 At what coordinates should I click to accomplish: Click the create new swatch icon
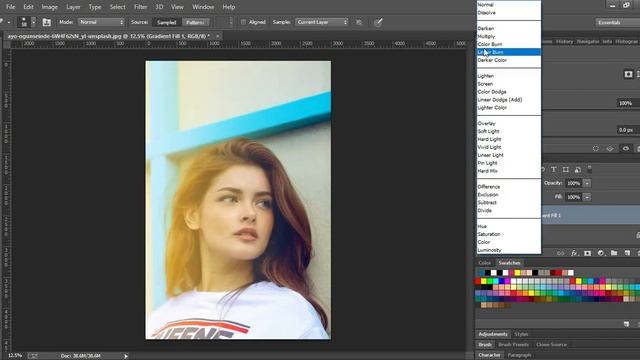pos(627,324)
